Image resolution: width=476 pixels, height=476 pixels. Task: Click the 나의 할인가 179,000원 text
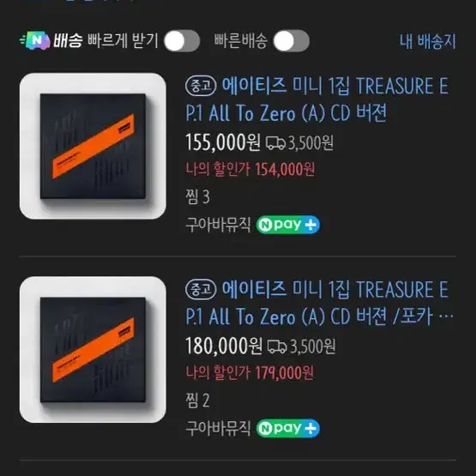[250, 373]
